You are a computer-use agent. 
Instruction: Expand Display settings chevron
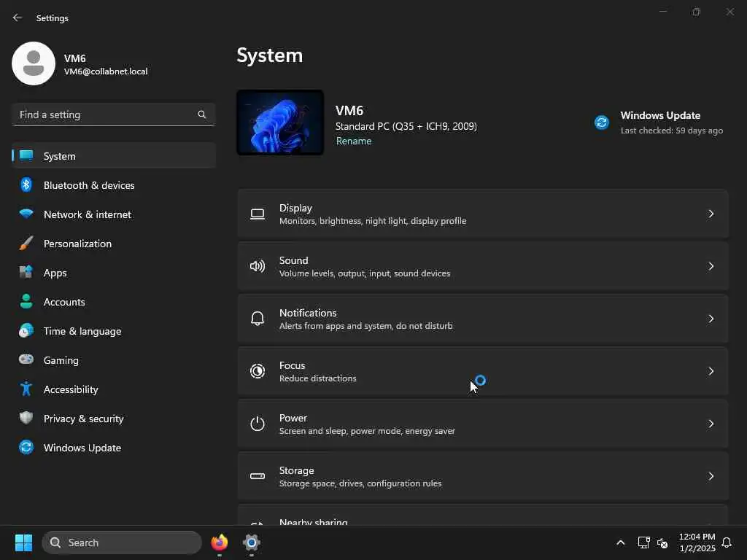click(x=711, y=214)
